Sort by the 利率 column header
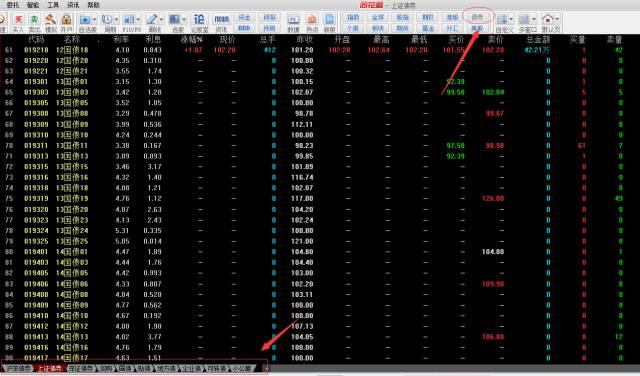The width and height of the screenshot is (640, 376). (121, 40)
